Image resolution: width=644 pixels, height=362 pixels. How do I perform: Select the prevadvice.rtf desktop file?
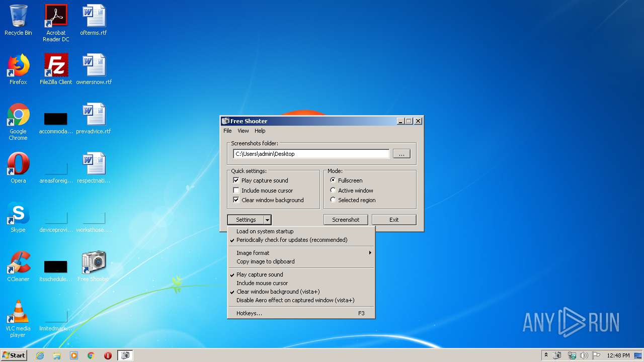94,119
